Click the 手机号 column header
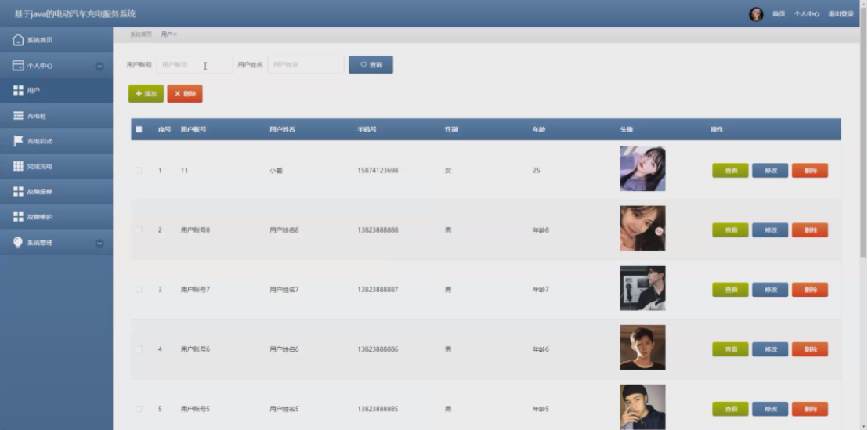Image resolution: width=868 pixels, height=430 pixels. click(367, 129)
